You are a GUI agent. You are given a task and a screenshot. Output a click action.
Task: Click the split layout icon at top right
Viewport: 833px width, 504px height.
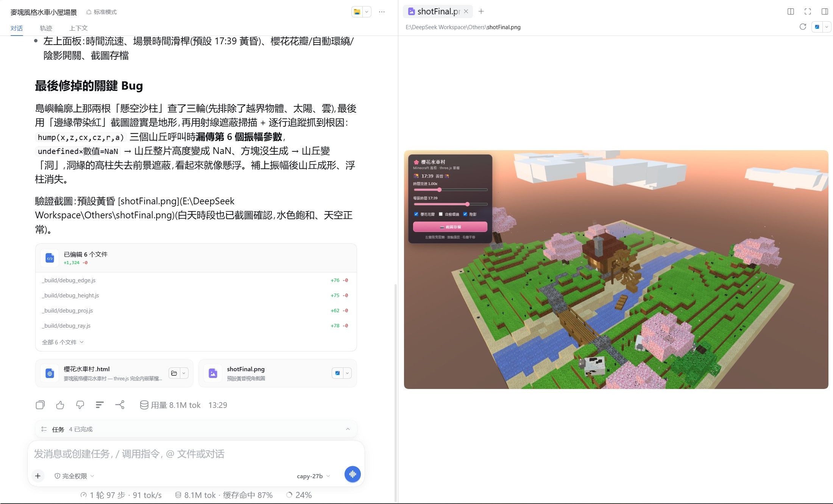pos(791,11)
